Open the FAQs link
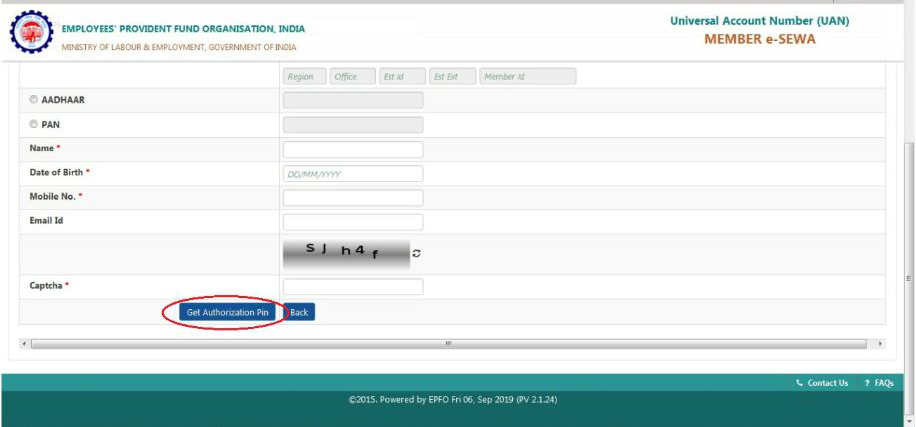 [x=879, y=383]
